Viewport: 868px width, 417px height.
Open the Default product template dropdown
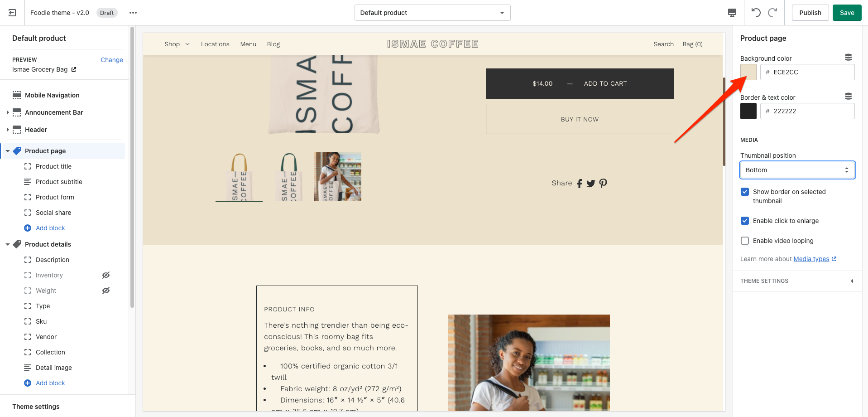[432, 13]
